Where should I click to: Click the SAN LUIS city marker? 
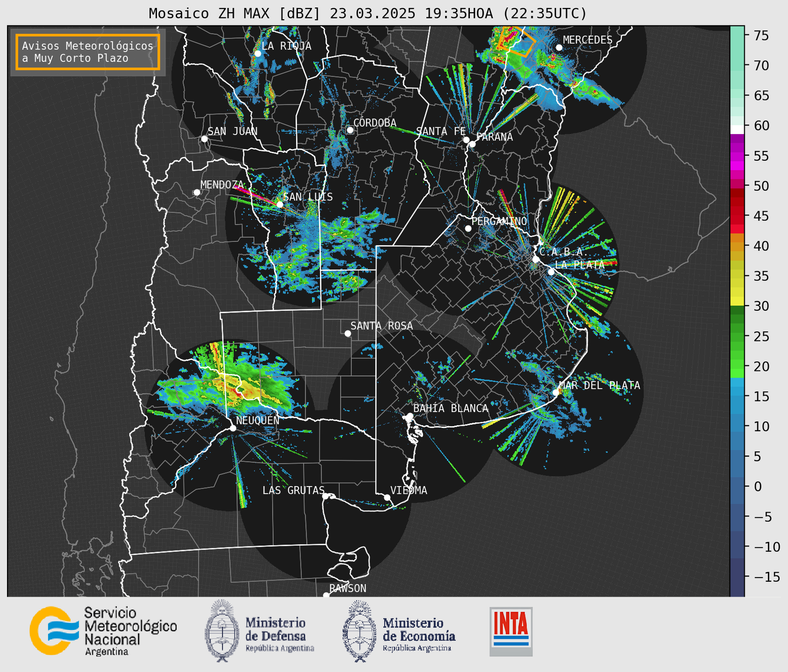(x=279, y=204)
